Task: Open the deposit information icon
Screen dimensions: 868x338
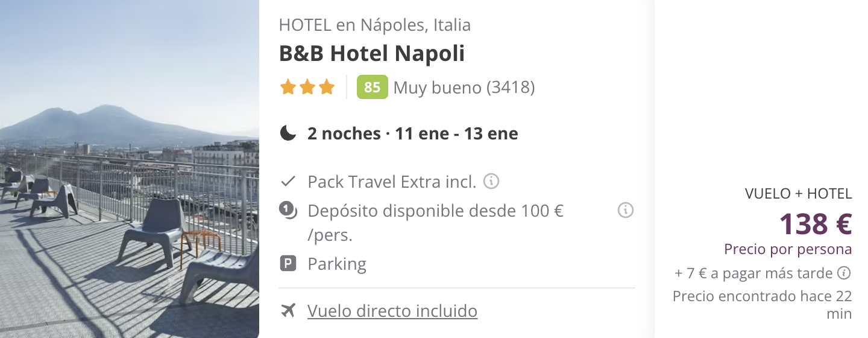Action: (626, 211)
